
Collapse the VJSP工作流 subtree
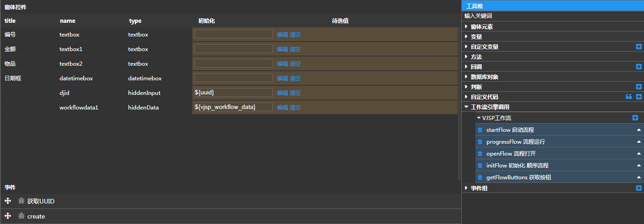pyautogui.click(x=479, y=118)
